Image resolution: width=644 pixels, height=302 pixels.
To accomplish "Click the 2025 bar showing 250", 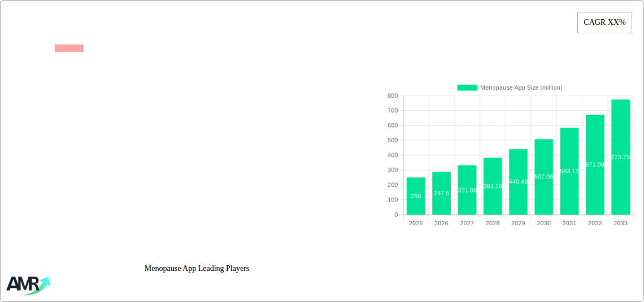I will [x=416, y=196].
